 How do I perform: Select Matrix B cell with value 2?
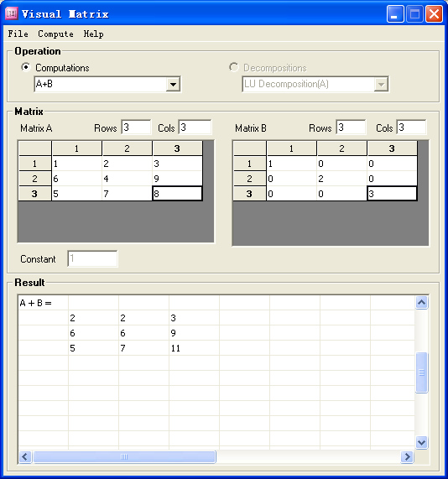[x=342, y=179]
